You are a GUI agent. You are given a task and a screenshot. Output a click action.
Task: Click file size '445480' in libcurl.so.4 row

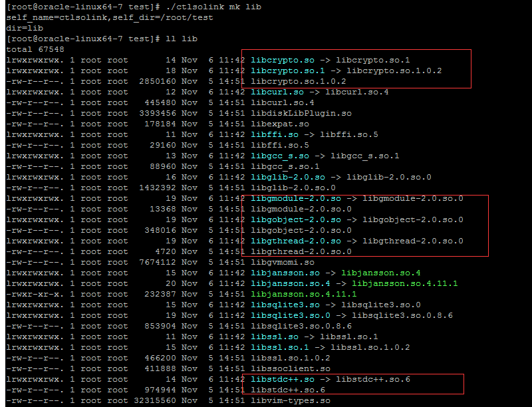pyautogui.click(x=160, y=103)
